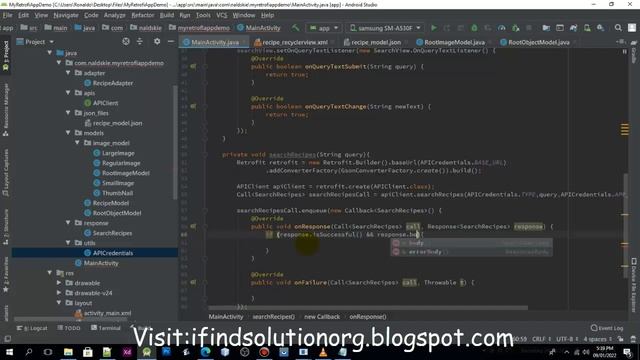Click editor horizontal scrollbar
The width and height of the screenshot is (640, 360).
pos(367,307)
